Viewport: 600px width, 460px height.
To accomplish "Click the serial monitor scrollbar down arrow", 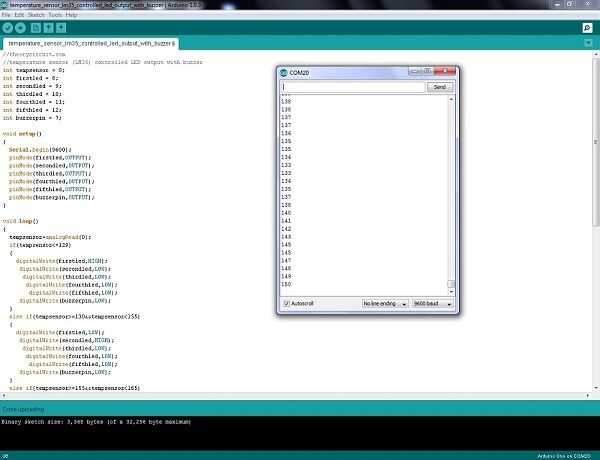I will coord(451,292).
